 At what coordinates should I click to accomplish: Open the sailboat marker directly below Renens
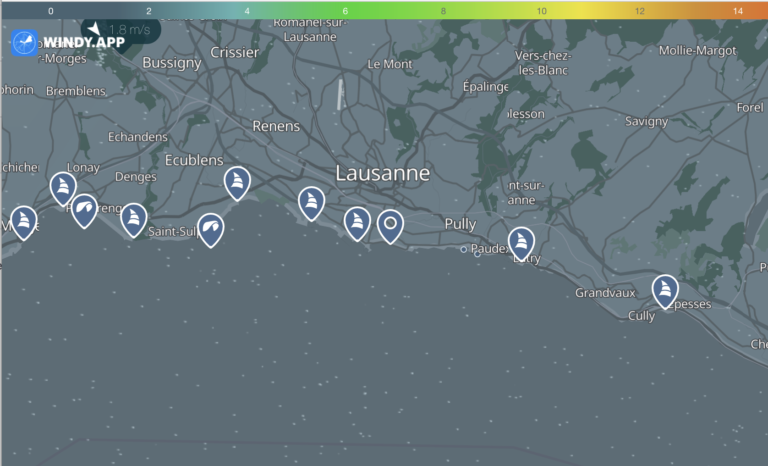[x=312, y=202]
